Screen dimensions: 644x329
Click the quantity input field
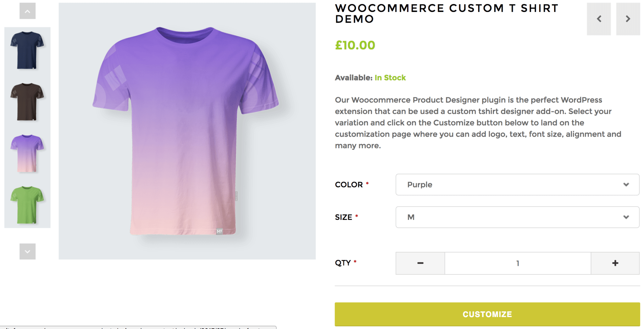[518, 263]
